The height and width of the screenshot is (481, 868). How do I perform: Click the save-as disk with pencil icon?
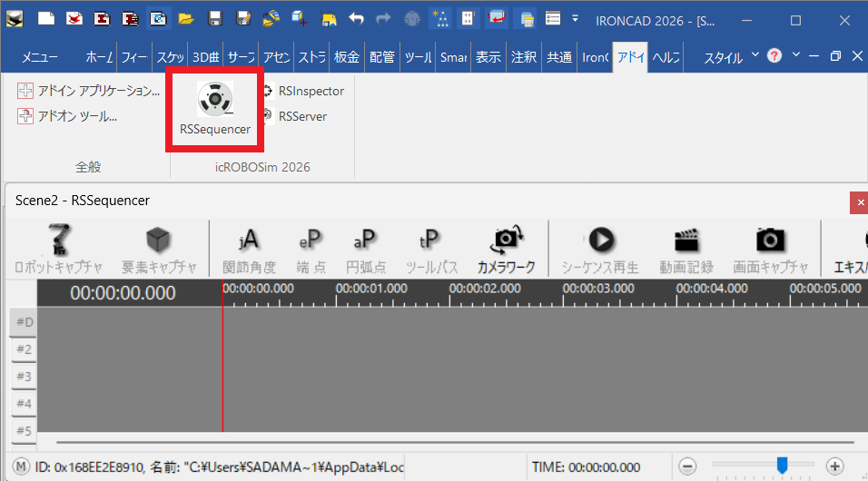click(x=243, y=19)
